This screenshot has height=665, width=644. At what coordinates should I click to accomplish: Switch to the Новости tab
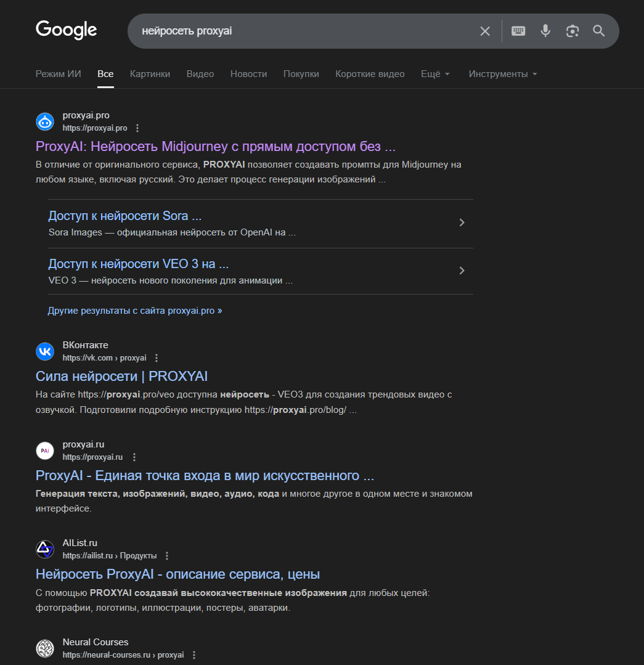click(x=248, y=74)
